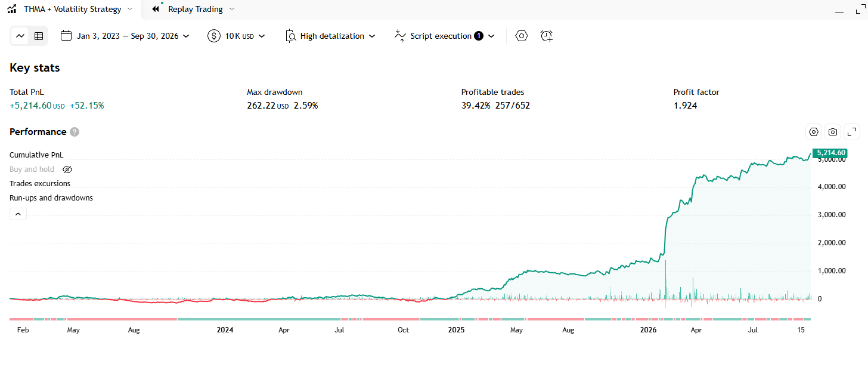Open the 10K USD initial capital dropdown
The height and width of the screenshot is (367, 868).
point(237,36)
